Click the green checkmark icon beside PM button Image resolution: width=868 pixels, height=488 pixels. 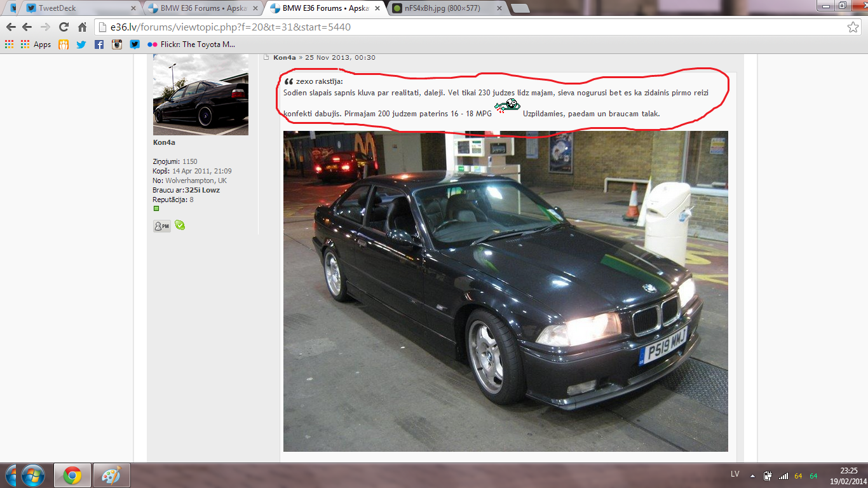click(180, 225)
